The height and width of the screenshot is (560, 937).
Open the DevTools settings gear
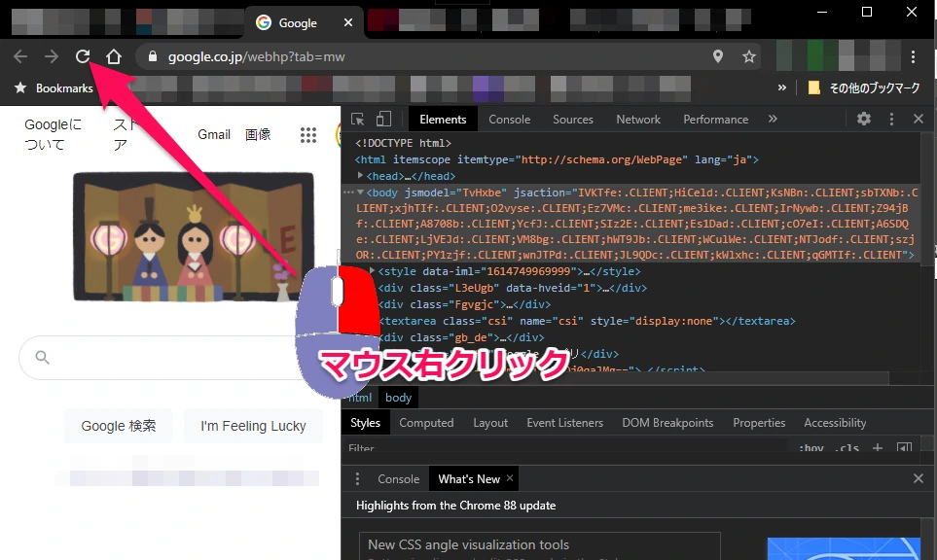tap(863, 119)
